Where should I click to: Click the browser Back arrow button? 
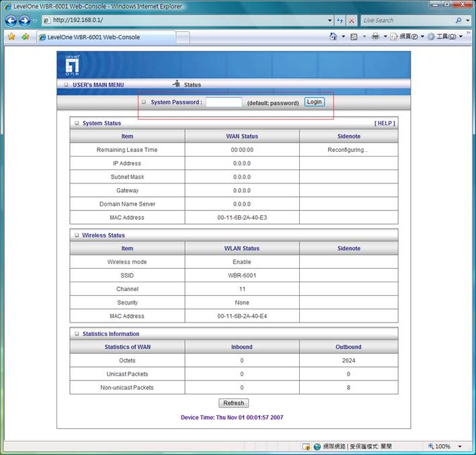[11, 21]
